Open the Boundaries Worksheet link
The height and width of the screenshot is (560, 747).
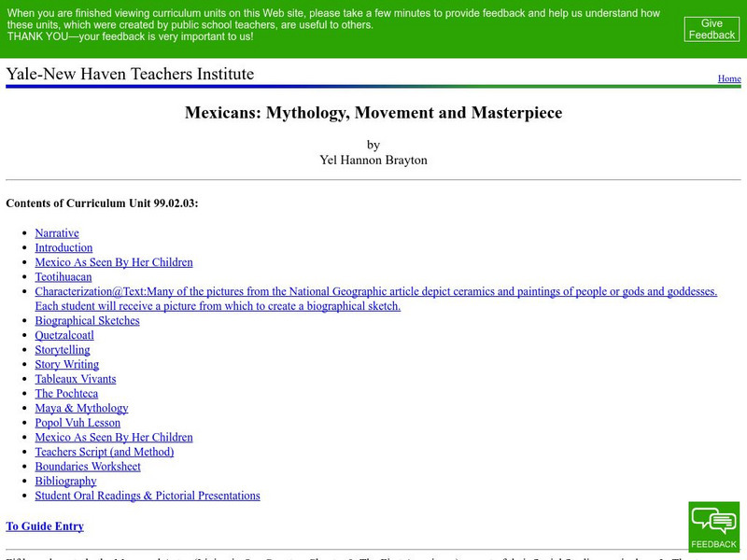[x=88, y=467]
